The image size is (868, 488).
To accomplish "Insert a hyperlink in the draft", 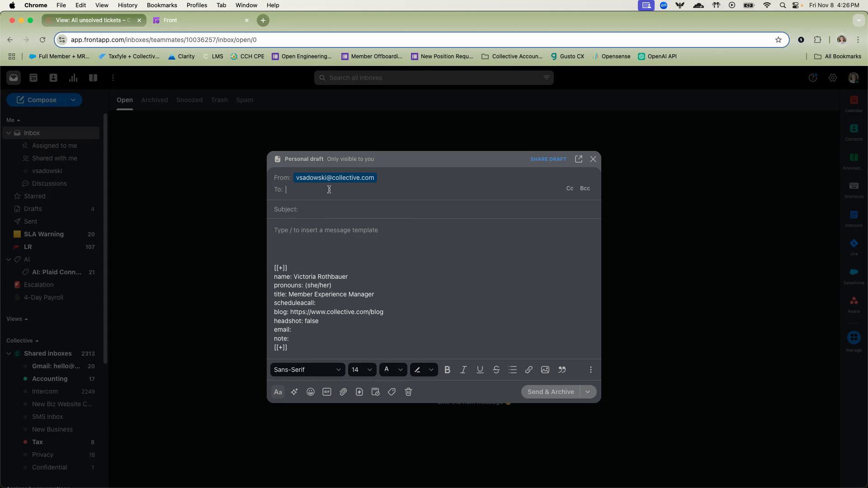I will coord(528,370).
